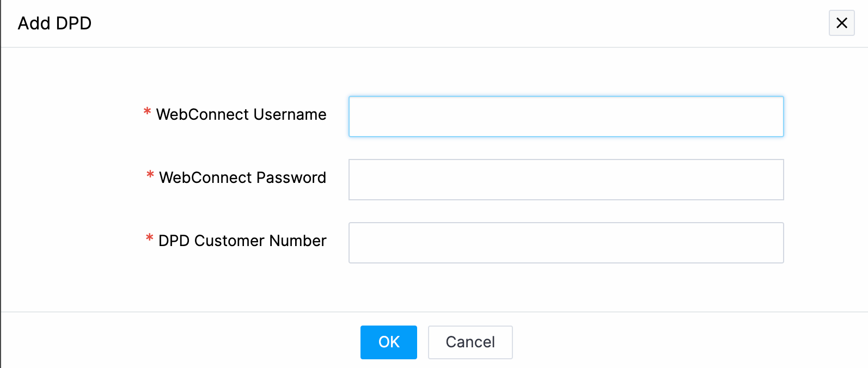Click the red asterisk beside WebConnect Username
The image size is (868, 368).
point(147,113)
